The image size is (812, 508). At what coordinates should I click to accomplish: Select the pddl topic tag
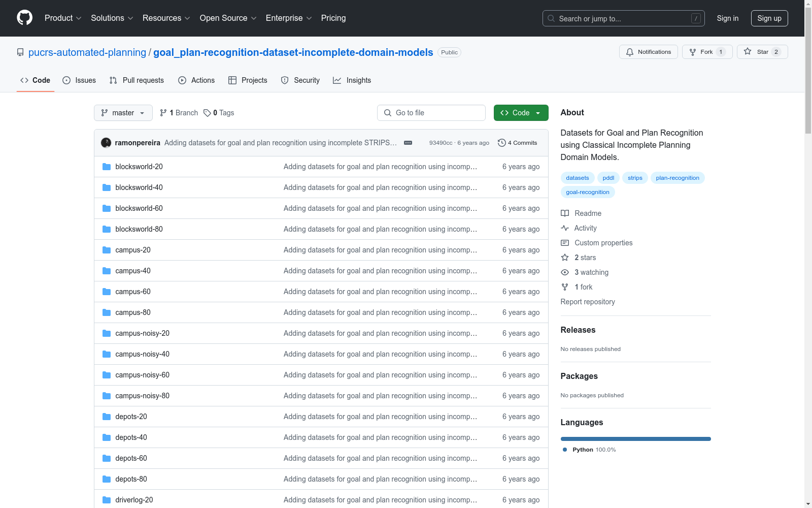click(x=608, y=178)
